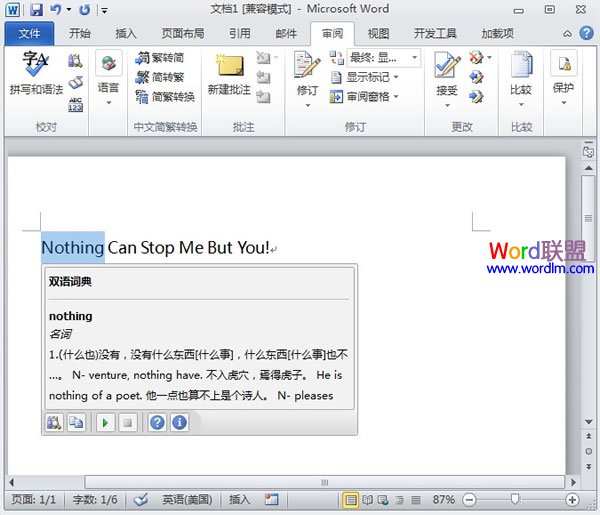600x515 pixels.
Task: Expand the Language dropdown arrow
Action: click(109, 103)
